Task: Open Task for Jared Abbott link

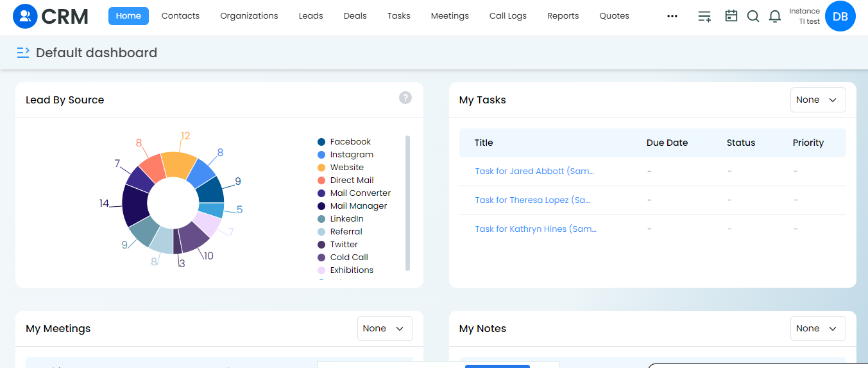Action: (x=534, y=171)
